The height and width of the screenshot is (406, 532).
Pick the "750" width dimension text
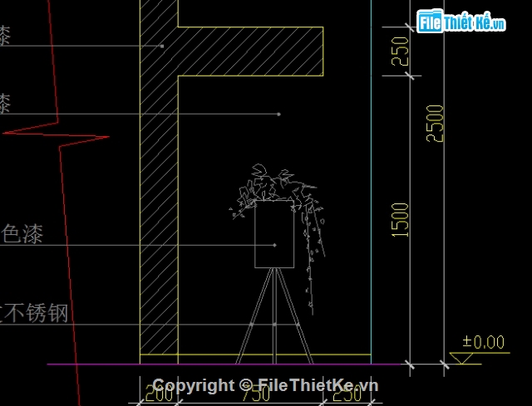pos(256,394)
